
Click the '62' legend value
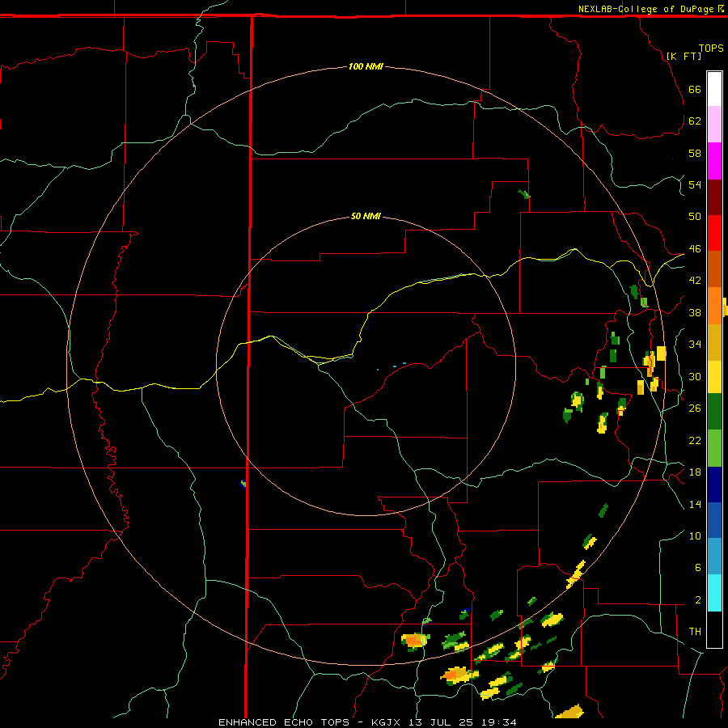click(695, 121)
